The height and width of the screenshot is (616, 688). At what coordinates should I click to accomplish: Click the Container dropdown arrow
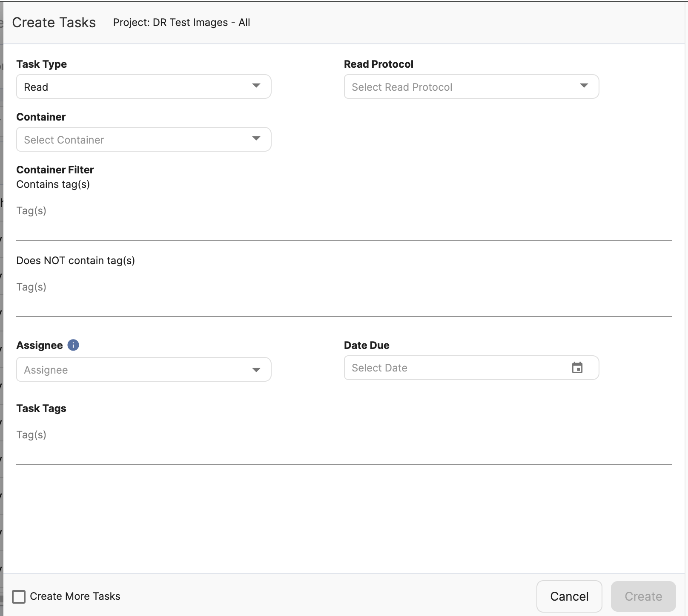(x=256, y=139)
